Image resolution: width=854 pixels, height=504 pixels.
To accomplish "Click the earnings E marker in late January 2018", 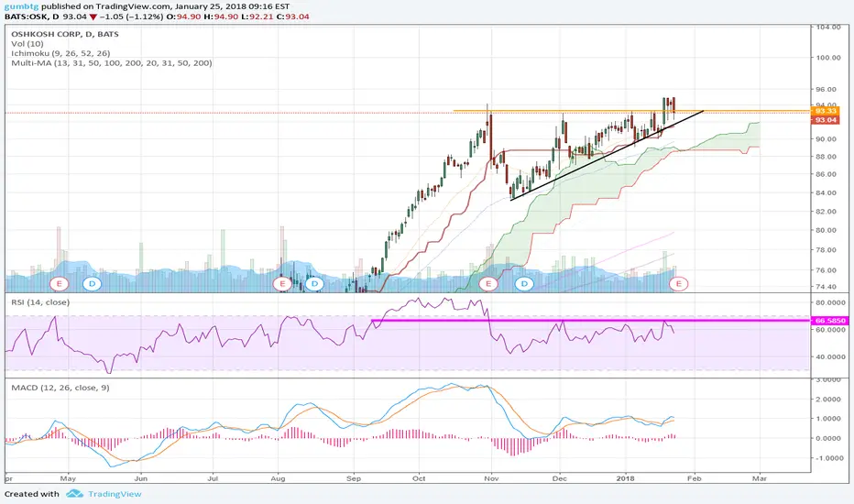I will coord(679,283).
